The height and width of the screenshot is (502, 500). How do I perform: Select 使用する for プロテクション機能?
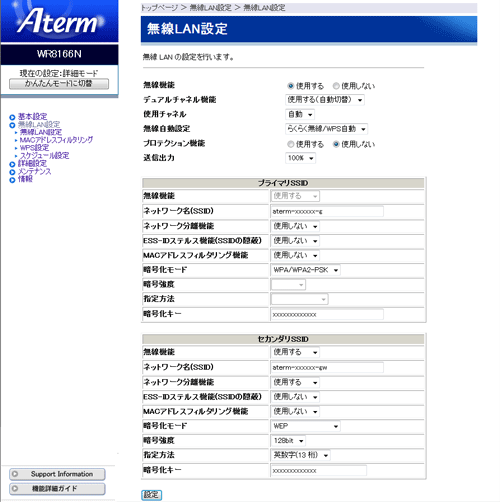point(290,144)
